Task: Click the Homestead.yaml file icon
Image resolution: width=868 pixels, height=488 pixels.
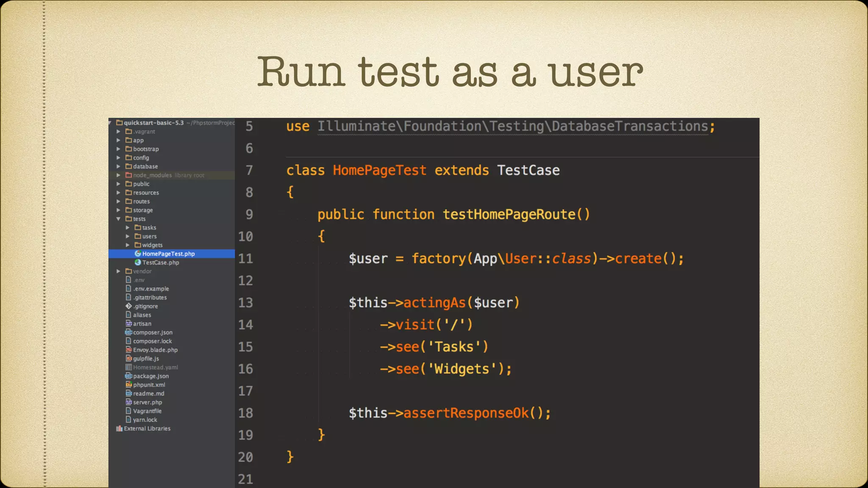Action: [x=128, y=367]
